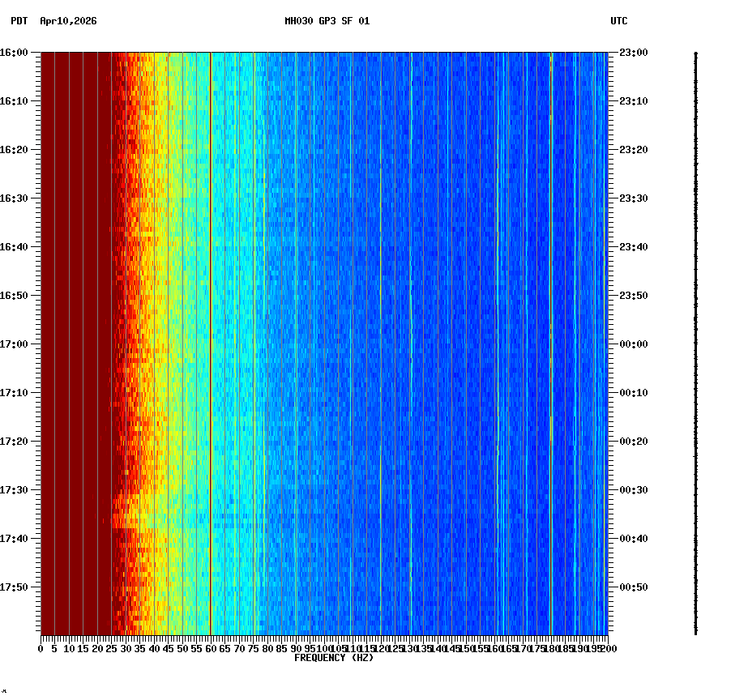The height and width of the screenshot is (700, 731).
Task: Click the UTC timezone label
Action: [618, 23]
